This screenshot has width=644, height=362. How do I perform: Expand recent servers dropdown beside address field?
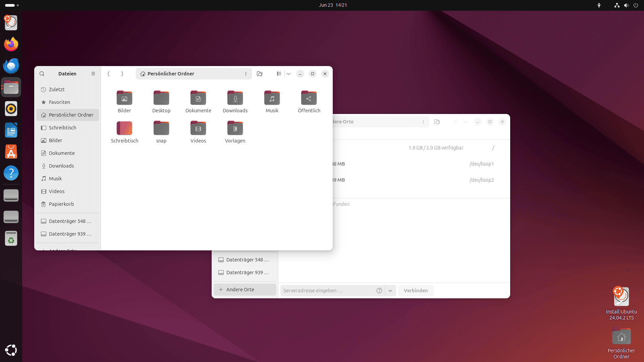390,291
